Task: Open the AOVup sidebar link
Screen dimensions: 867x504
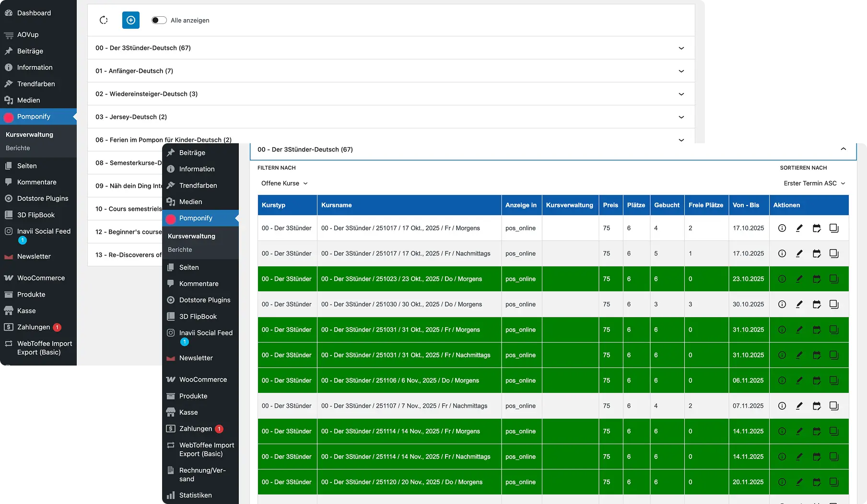Action: (28, 34)
